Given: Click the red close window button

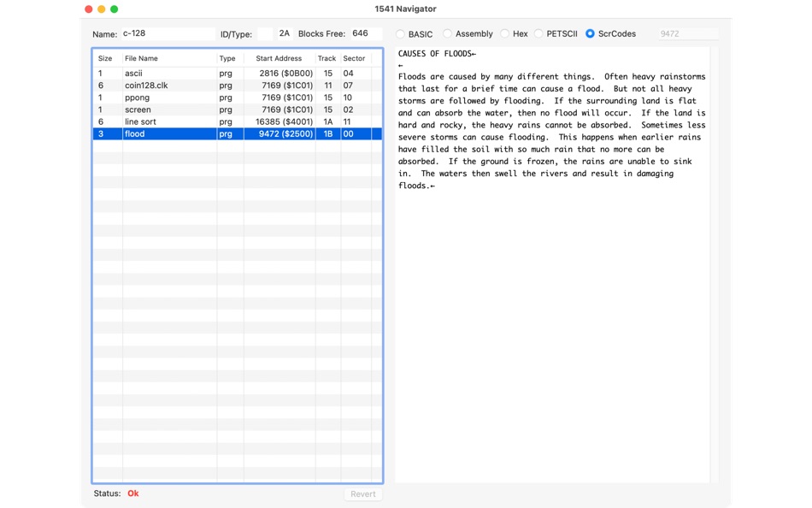Looking at the screenshot, I should click(89, 9).
